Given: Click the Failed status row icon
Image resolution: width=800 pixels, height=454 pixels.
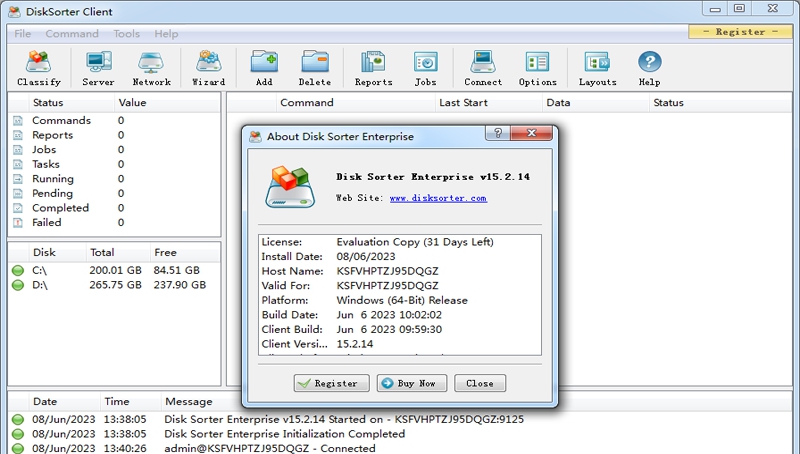Looking at the screenshot, I should tap(18, 222).
